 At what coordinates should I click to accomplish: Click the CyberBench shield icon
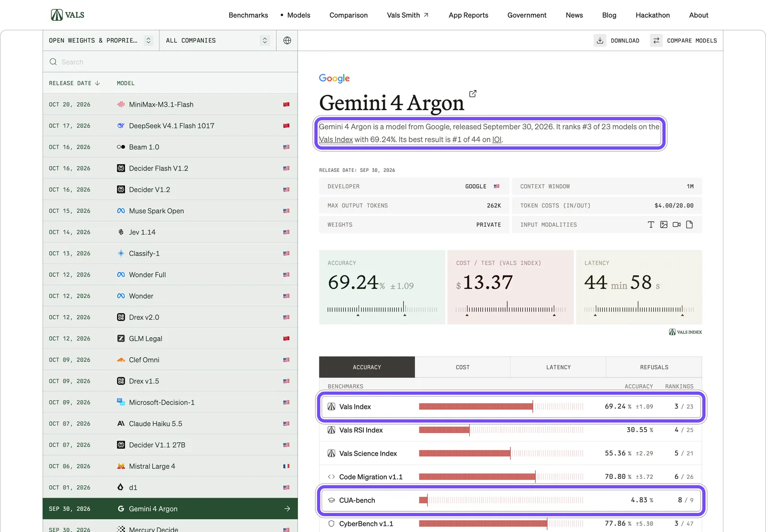331,524
